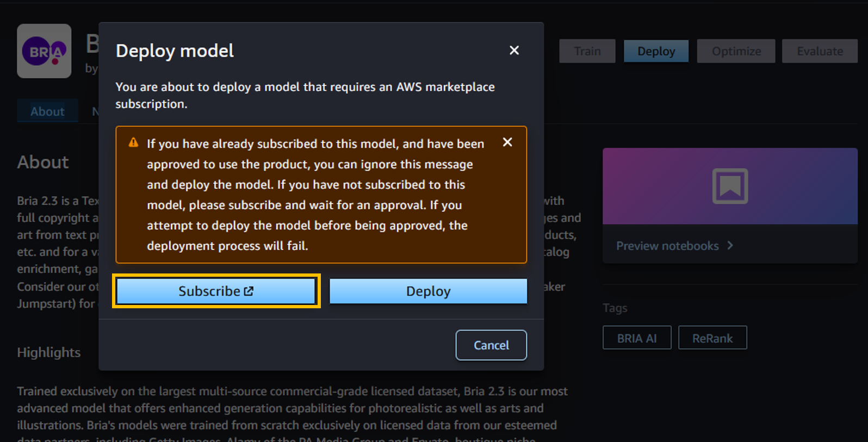Select the BRIA AI tag
Viewport: 868px width, 442px height.
click(x=637, y=338)
